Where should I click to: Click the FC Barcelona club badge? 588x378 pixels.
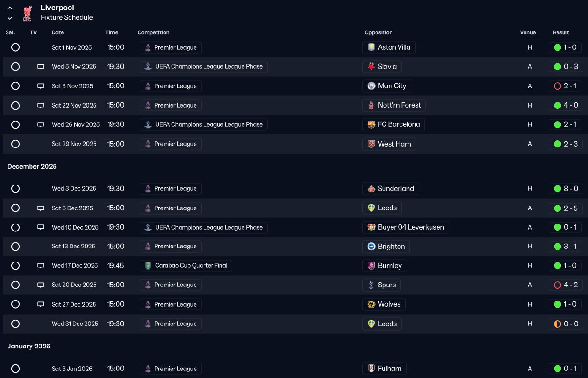pyautogui.click(x=371, y=124)
